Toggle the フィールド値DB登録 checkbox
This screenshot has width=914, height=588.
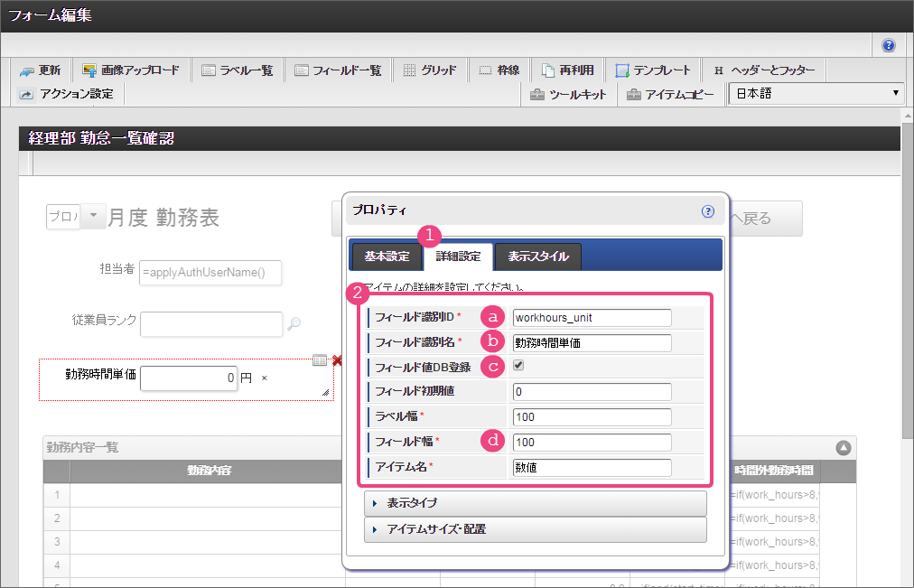pyautogui.click(x=518, y=367)
